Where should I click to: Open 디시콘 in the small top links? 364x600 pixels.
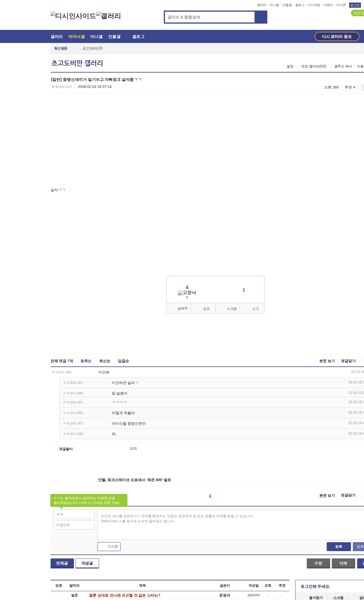341,5
